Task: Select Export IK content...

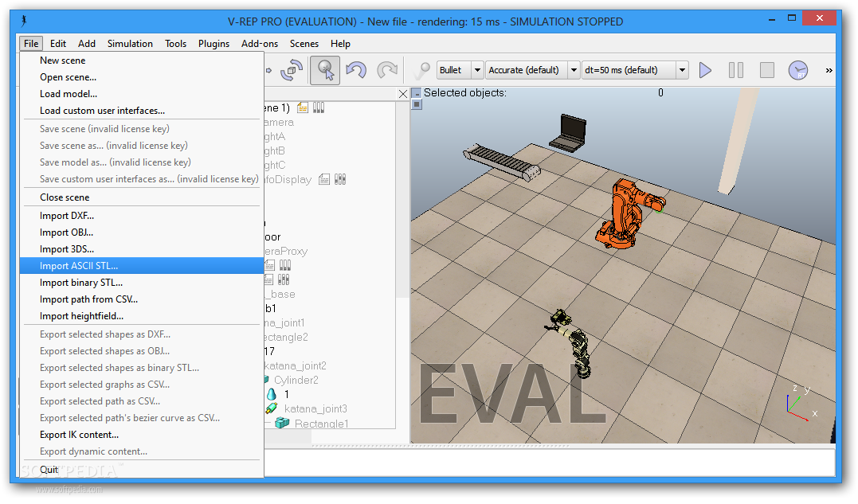Action: [142, 435]
